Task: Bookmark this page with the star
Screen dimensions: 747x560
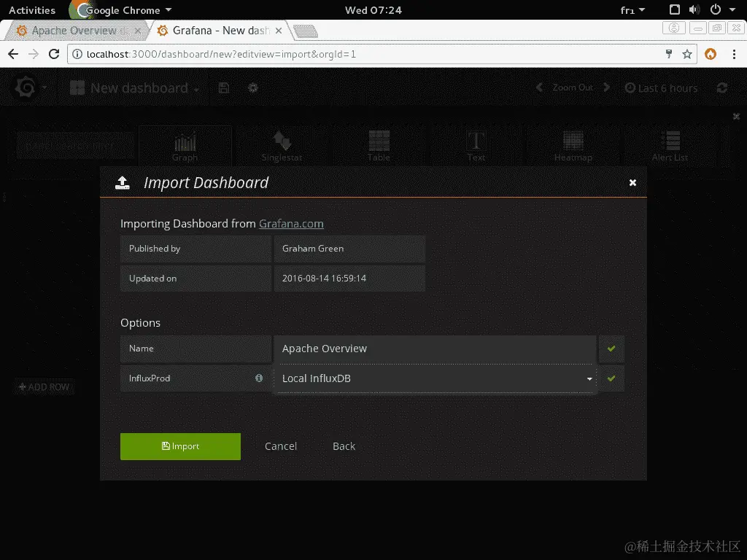Action: [687, 54]
